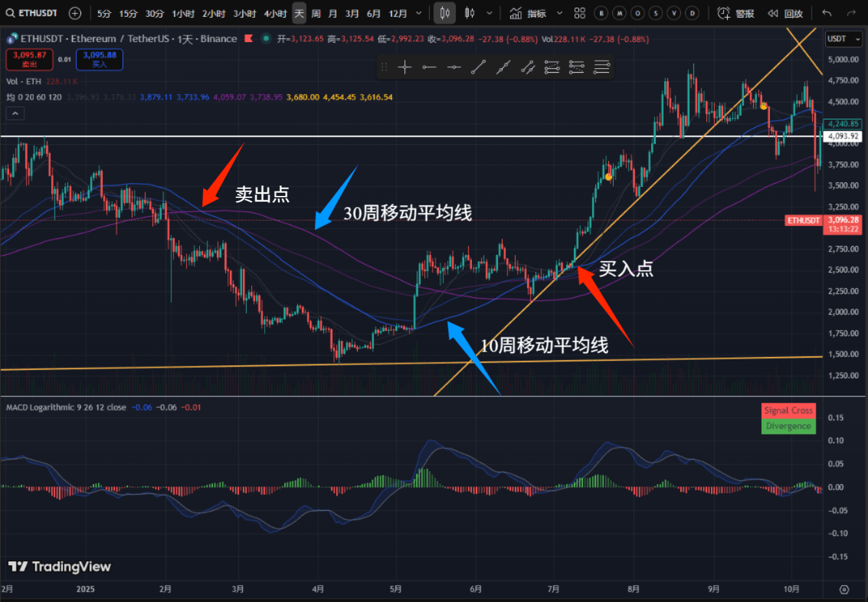The image size is (868, 602).
Task: Collapse the indicator legend with chevron
Action: pyautogui.click(x=15, y=114)
